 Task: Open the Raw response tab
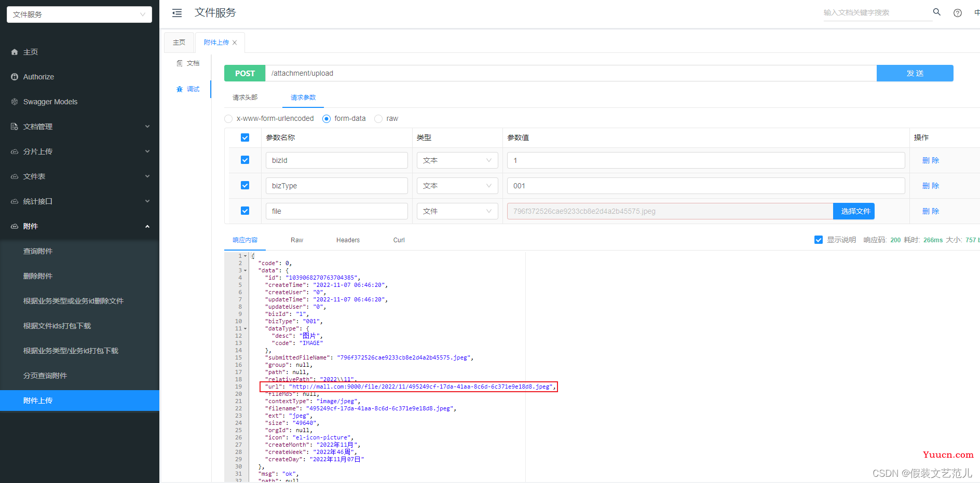click(297, 240)
